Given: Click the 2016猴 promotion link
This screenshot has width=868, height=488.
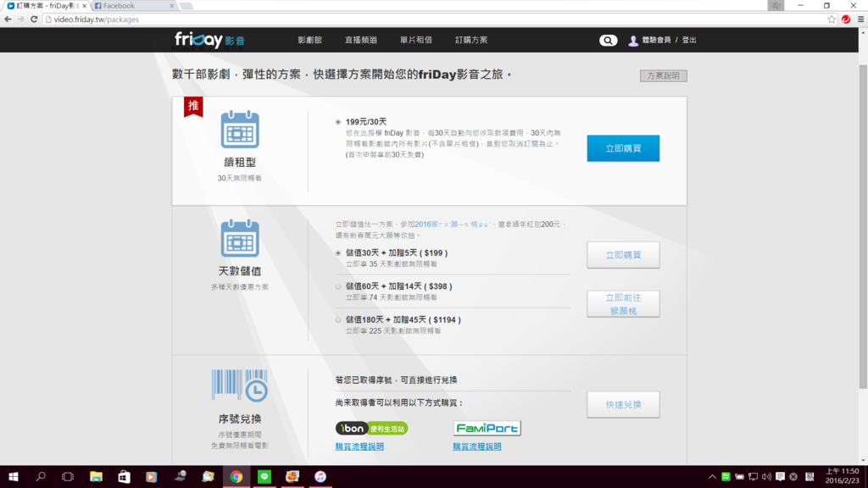Looking at the screenshot, I should tap(453, 224).
